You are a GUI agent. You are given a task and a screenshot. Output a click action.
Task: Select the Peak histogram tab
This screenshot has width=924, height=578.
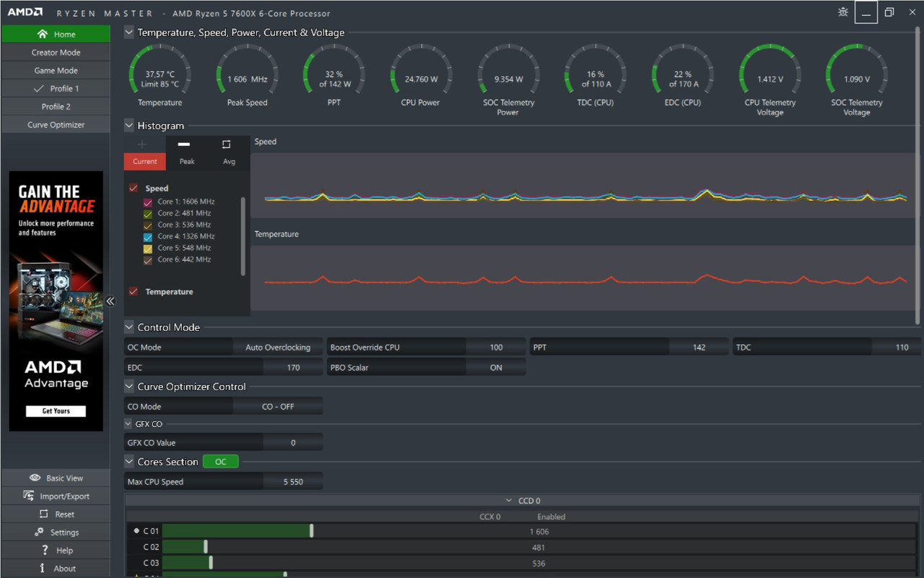[187, 161]
